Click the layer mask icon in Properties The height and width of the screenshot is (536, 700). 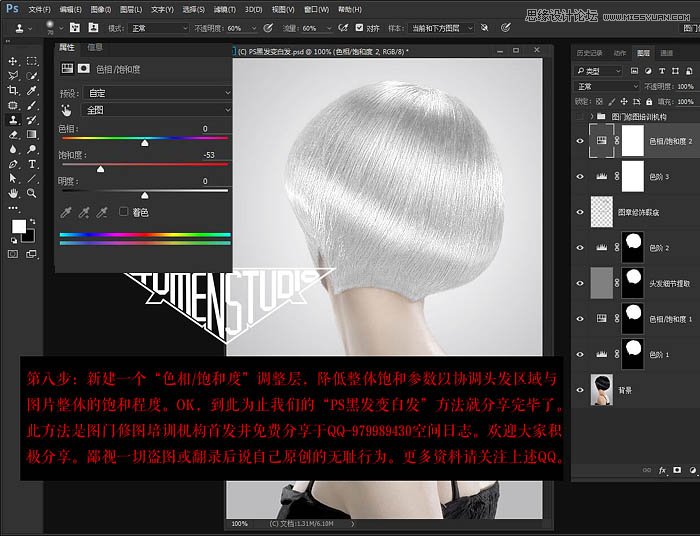click(x=83, y=68)
